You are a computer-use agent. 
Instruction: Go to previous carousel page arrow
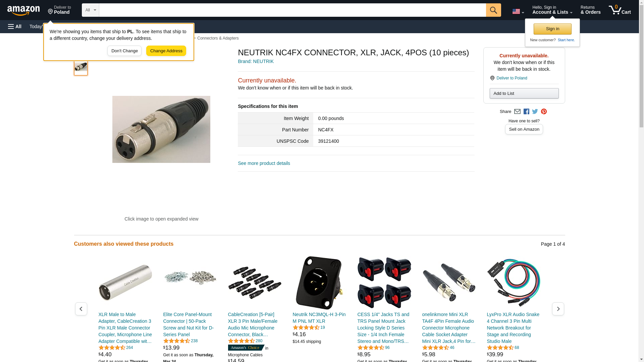coord(81,309)
